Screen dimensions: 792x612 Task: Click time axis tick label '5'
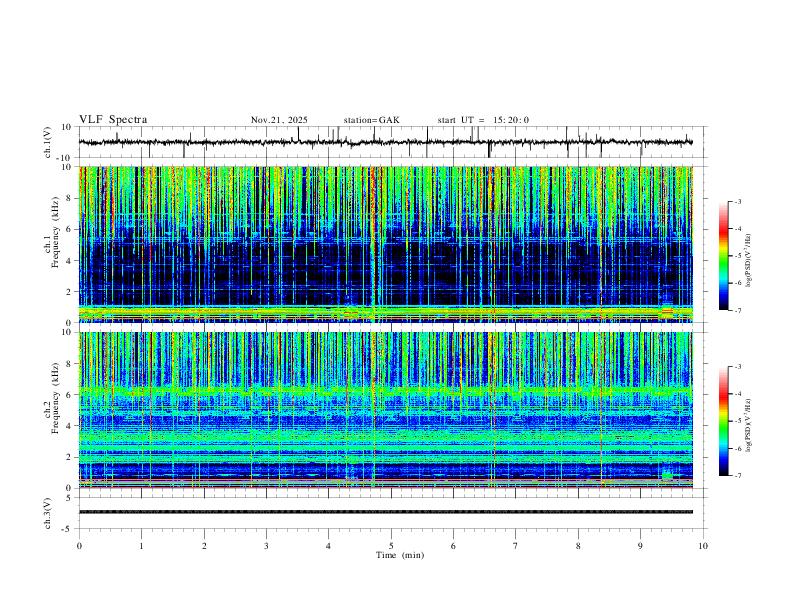pos(391,546)
